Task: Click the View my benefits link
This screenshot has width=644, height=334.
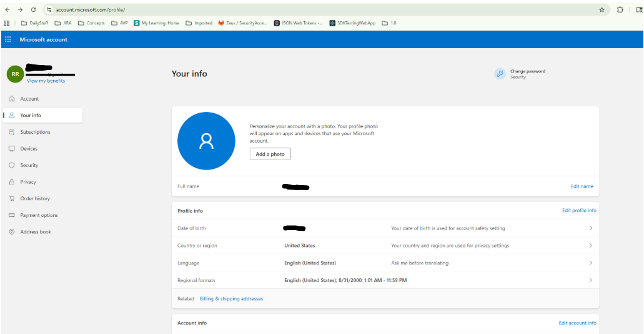Action: pyautogui.click(x=46, y=81)
